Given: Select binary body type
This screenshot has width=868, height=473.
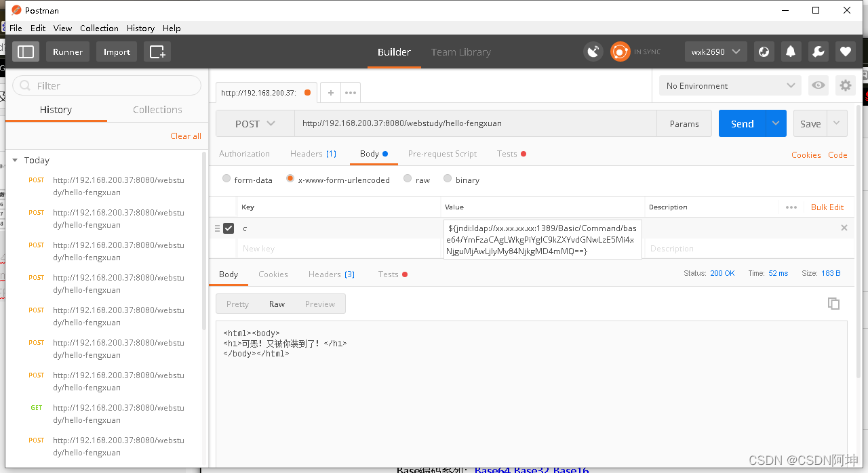Looking at the screenshot, I should pos(448,179).
